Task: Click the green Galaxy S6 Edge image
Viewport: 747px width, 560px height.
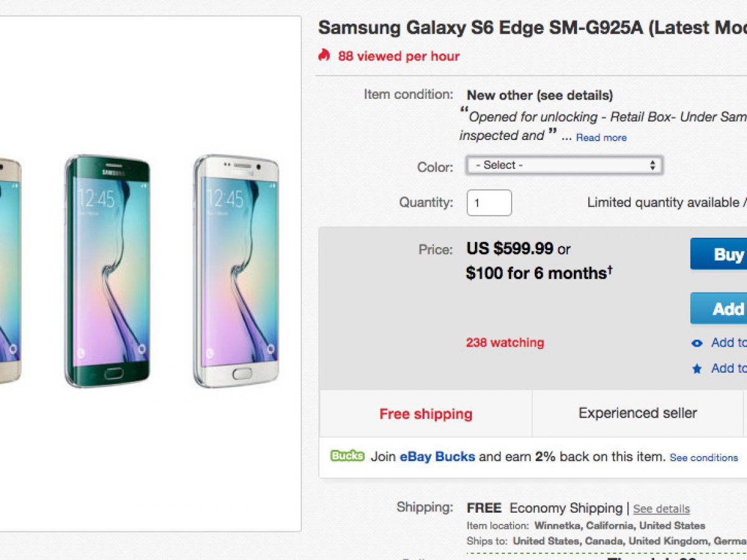Action: click(108, 271)
